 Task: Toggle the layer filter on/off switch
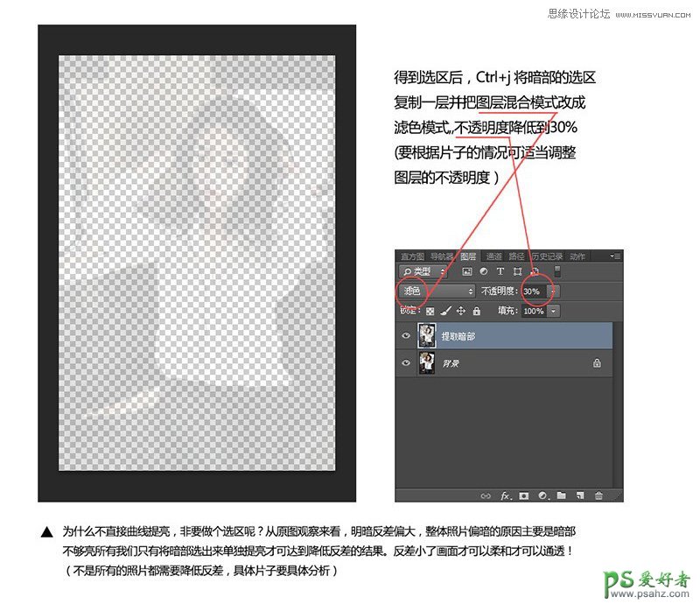(x=558, y=272)
